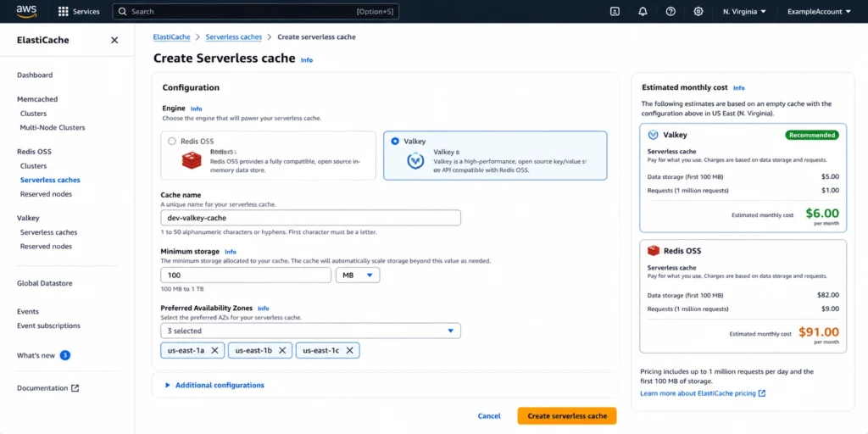Open settings gear in top bar
Viewport: 868px width, 434px height.
click(x=698, y=11)
